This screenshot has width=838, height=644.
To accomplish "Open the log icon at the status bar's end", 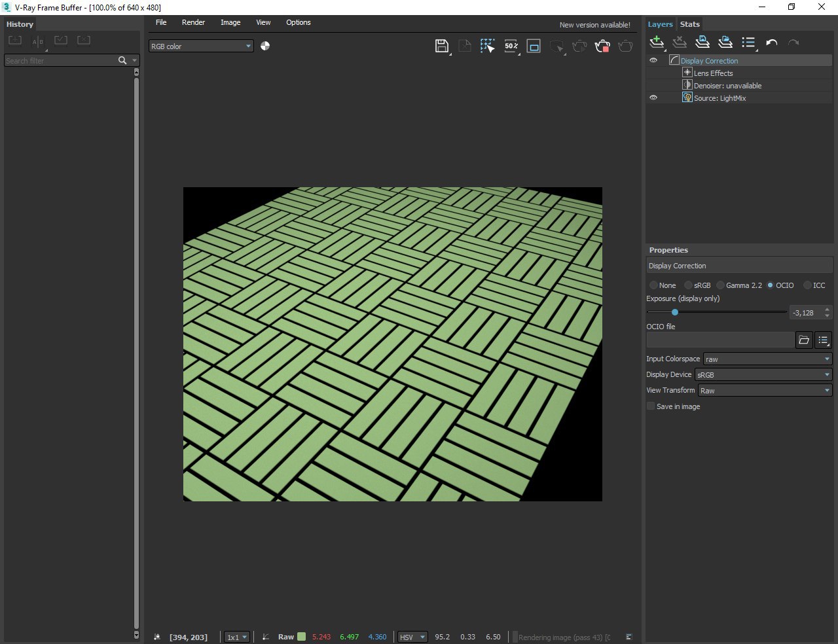I will 628,637.
